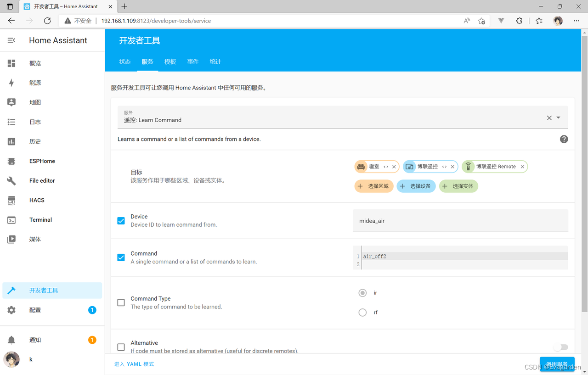Viewport: 588px width, 375px height.
Task: Open the 地图 map icon
Action: (x=11, y=102)
